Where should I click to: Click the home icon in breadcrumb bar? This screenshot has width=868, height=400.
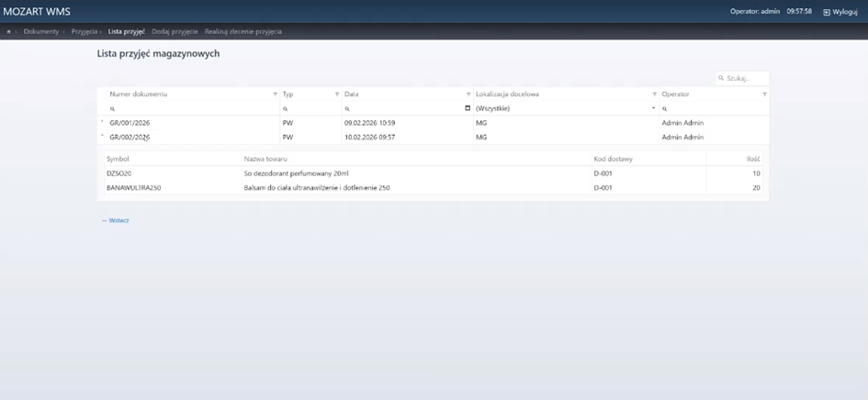[9, 31]
